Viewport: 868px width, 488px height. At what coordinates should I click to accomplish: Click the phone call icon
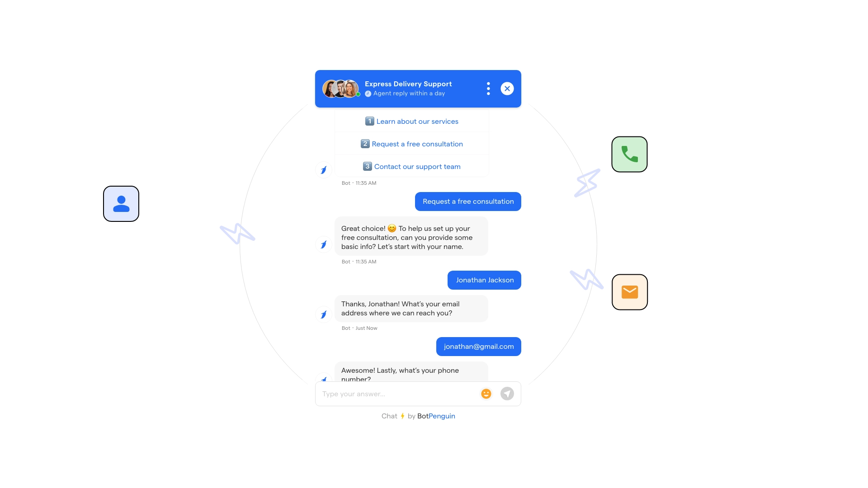630,155
